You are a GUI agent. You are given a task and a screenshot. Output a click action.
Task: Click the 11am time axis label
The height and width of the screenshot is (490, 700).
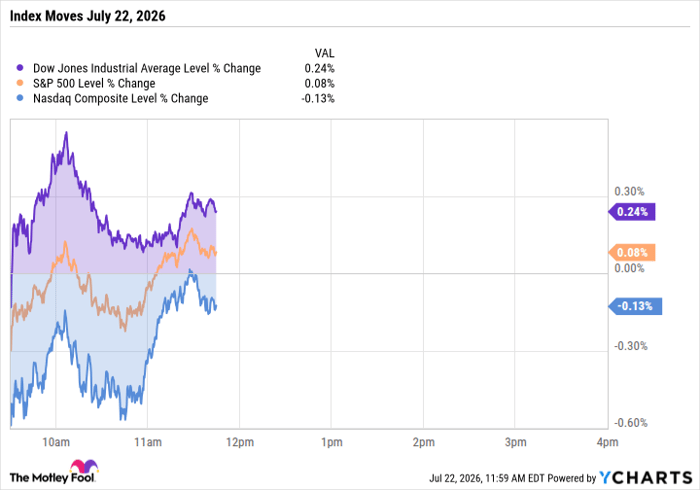click(148, 442)
